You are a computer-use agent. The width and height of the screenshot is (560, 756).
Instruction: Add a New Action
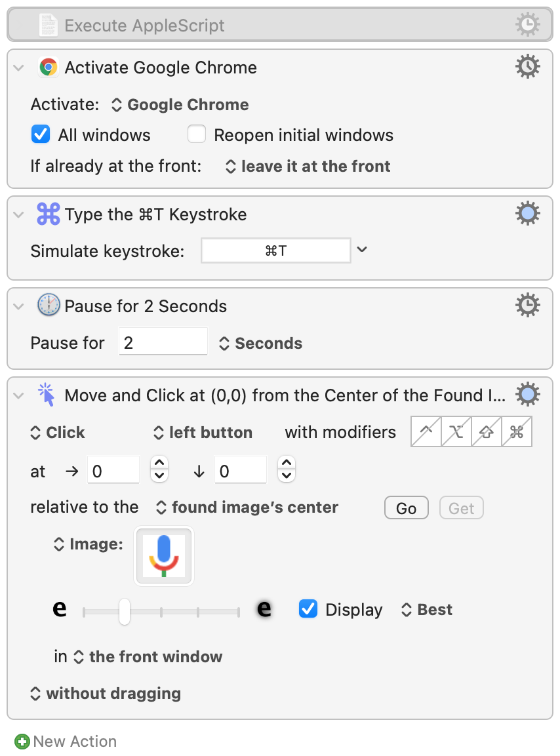pyautogui.click(x=66, y=741)
